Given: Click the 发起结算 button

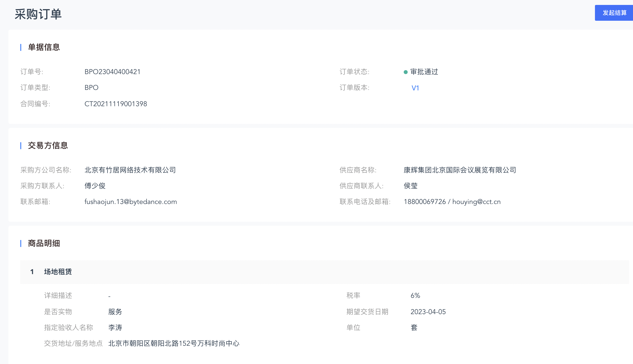Looking at the screenshot, I should [x=614, y=13].
